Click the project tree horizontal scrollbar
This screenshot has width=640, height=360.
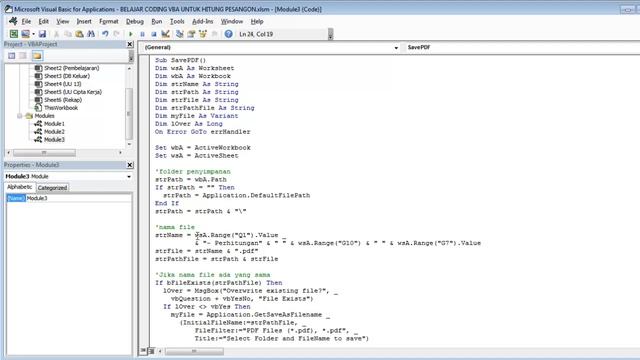point(44,153)
